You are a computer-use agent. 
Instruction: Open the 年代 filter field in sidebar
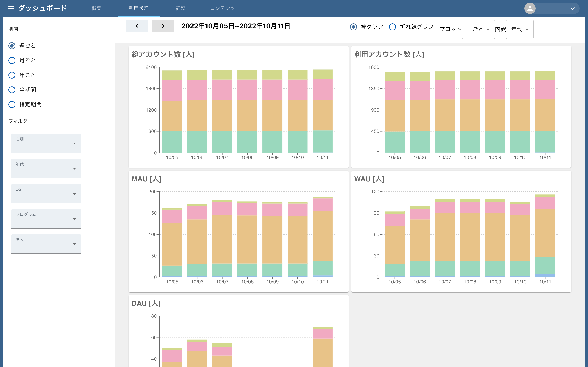click(46, 168)
